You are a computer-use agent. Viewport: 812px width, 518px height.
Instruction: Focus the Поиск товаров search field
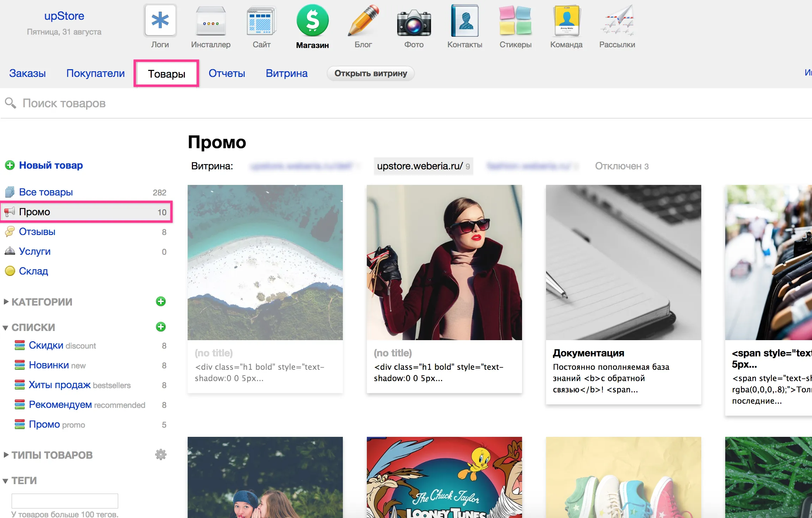[406, 103]
